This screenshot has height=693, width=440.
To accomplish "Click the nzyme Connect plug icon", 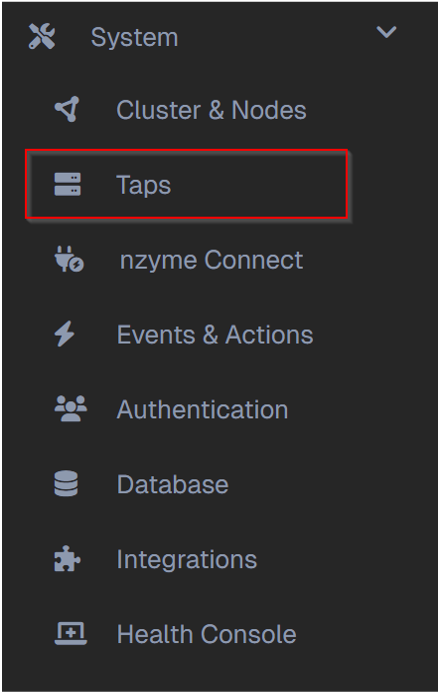I will click(x=69, y=259).
